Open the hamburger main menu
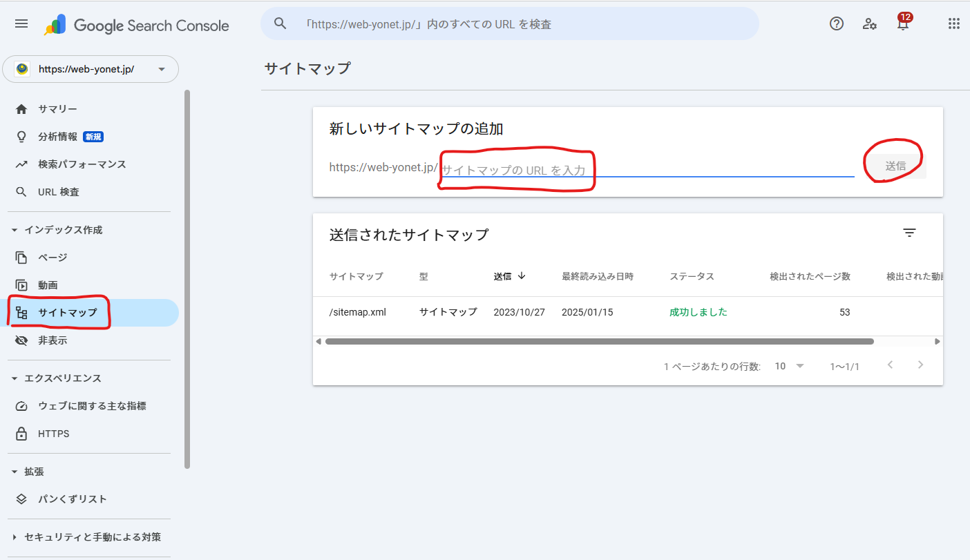 click(x=21, y=24)
